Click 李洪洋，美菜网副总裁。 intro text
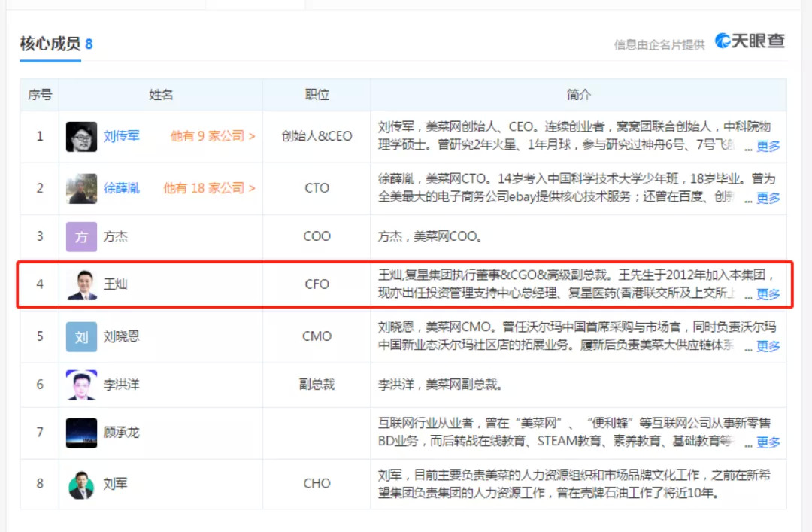 point(440,385)
